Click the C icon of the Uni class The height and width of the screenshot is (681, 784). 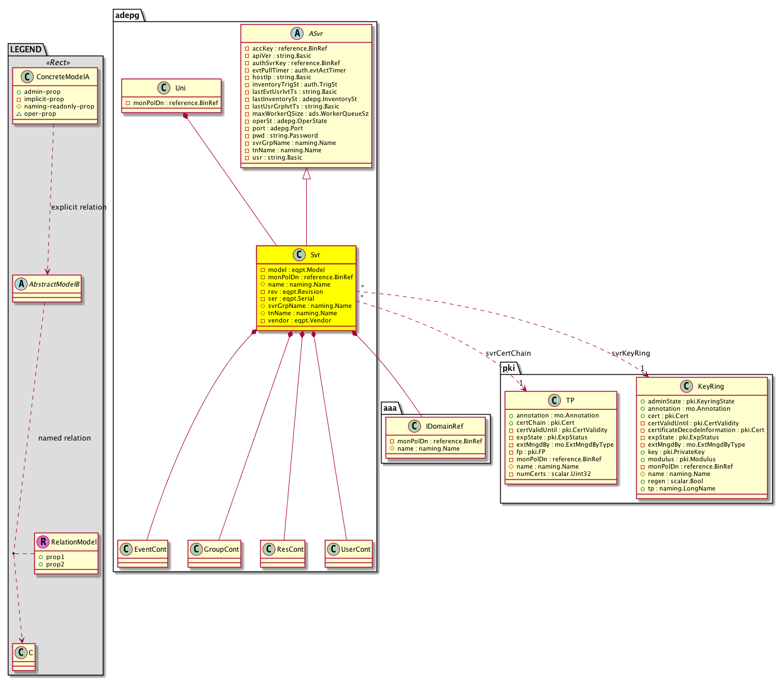click(x=164, y=88)
